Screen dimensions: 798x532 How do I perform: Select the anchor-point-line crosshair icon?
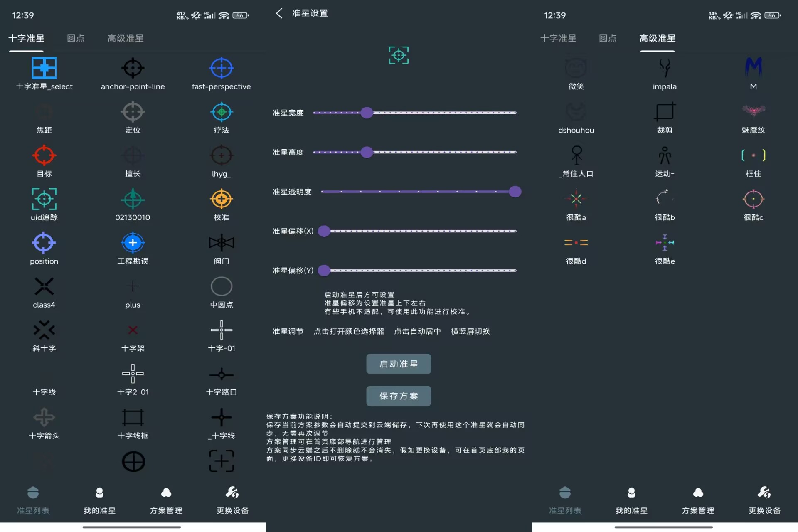click(133, 68)
